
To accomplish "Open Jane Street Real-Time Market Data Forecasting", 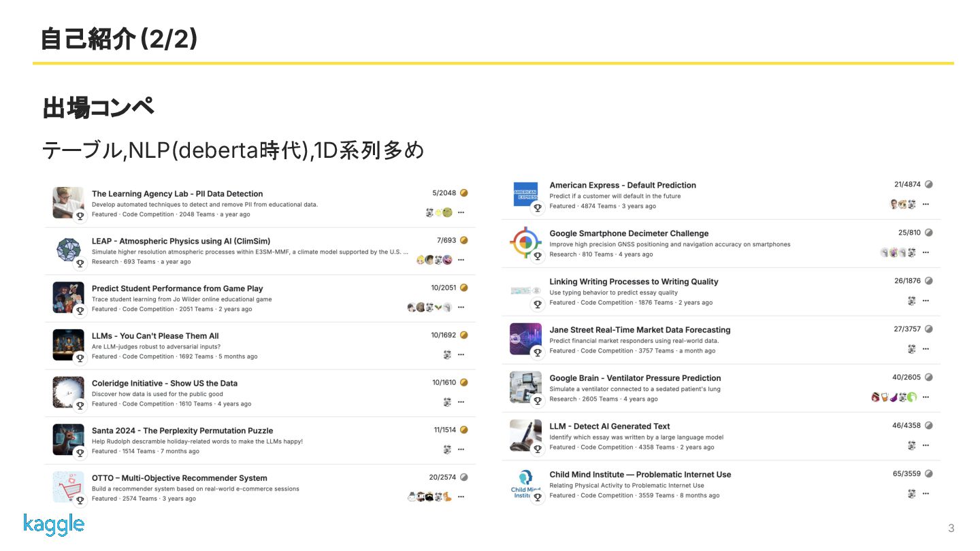I will point(640,330).
